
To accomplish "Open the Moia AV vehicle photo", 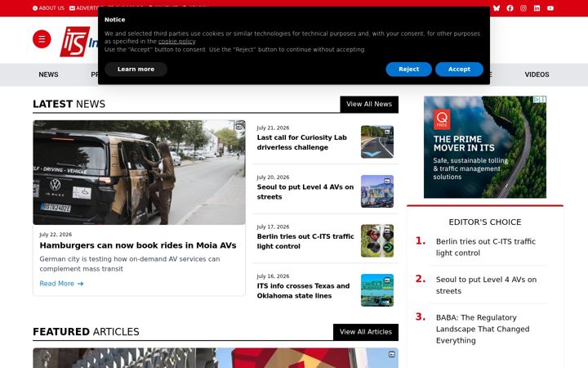I will pyautogui.click(x=139, y=173).
